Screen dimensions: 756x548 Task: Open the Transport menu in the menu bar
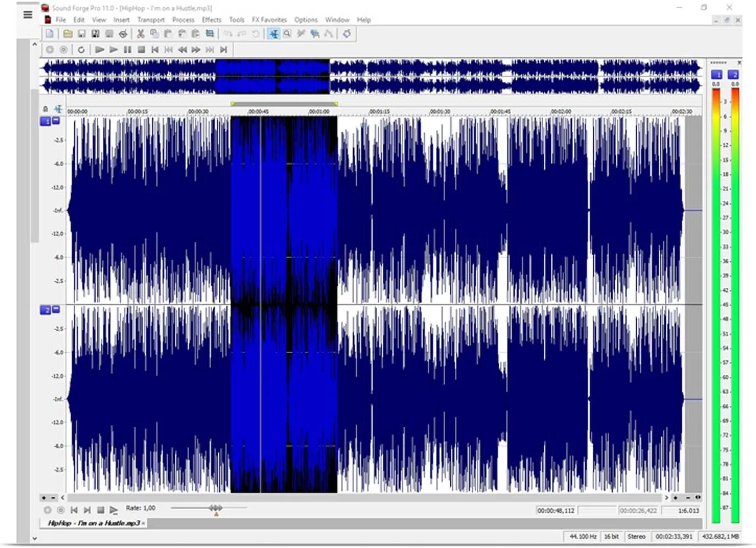click(151, 20)
